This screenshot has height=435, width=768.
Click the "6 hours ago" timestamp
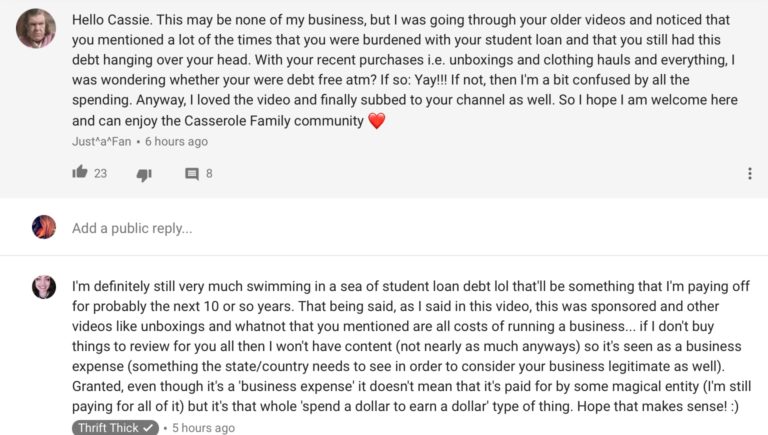click(175, 142)
